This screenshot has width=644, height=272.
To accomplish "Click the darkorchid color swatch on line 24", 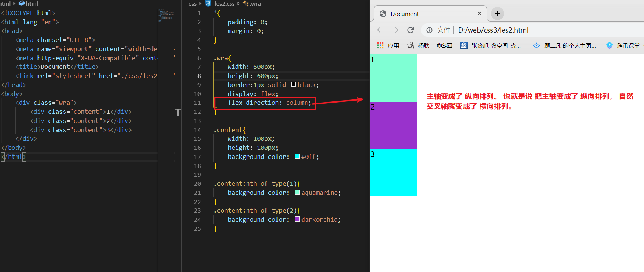I will tap(297, 219).
